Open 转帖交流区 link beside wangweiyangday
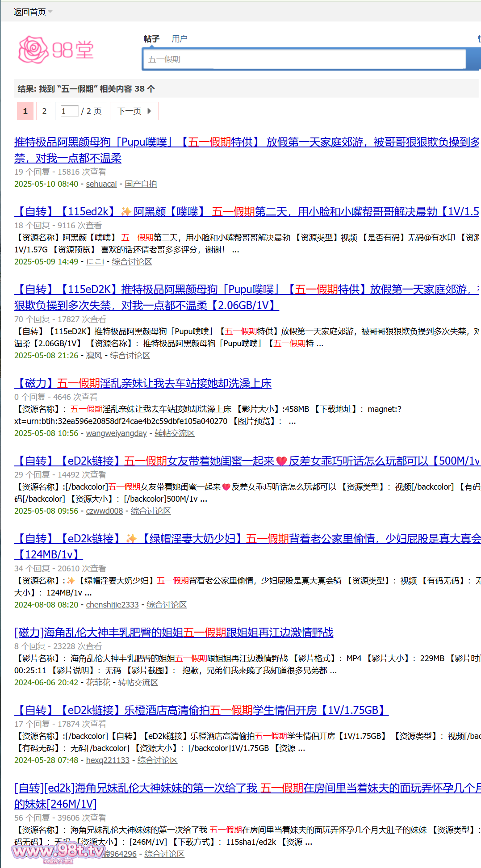This screenshot has width=481, height=868. (x=175, y=433)
